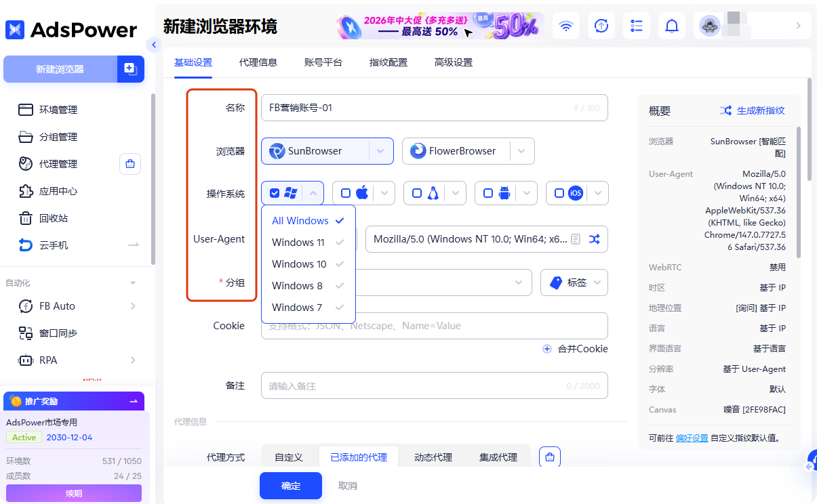
Task: Open FlowerBrowser version dropdown arrow
Action: point(522,151)
